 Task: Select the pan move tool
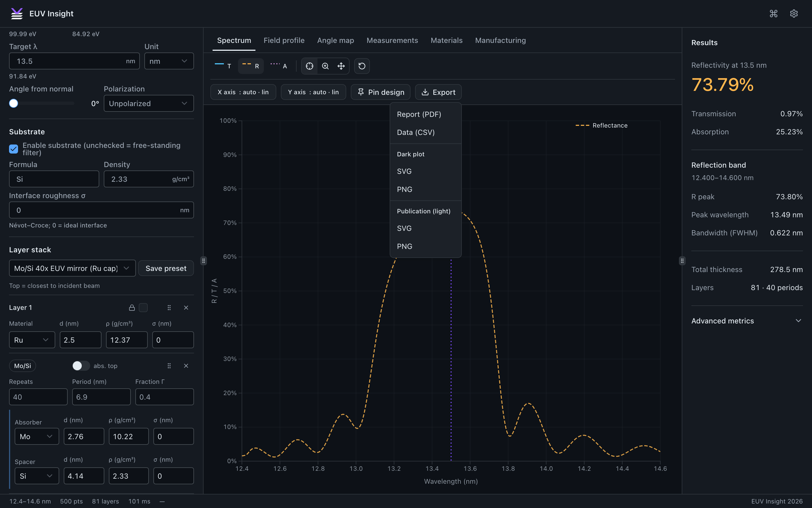point(341,66)
